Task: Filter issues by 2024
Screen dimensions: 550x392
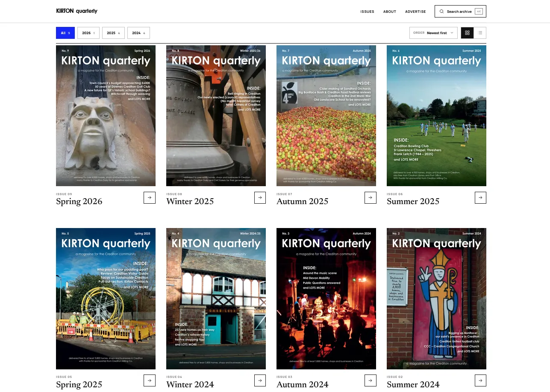Action: 138,33
